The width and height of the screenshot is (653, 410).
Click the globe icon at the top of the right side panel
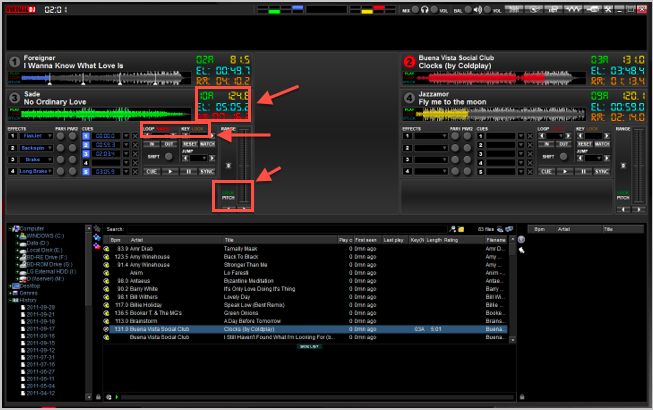(x=521, y=240)
